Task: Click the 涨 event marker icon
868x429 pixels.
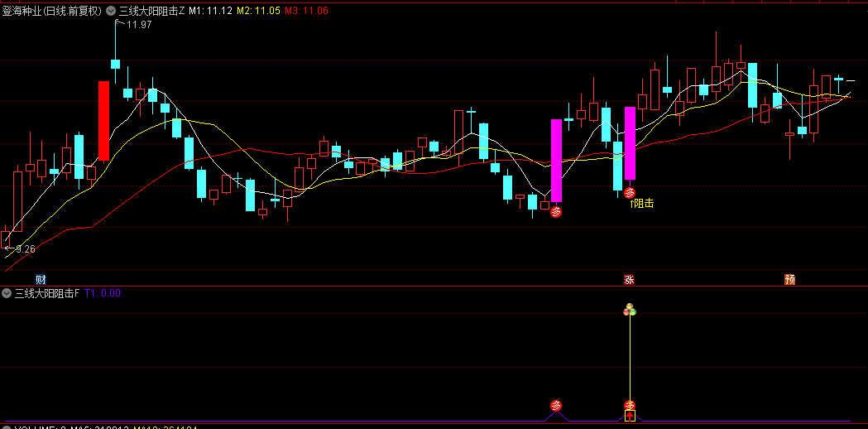Action: pyautogui.click(x=630, y=279)
